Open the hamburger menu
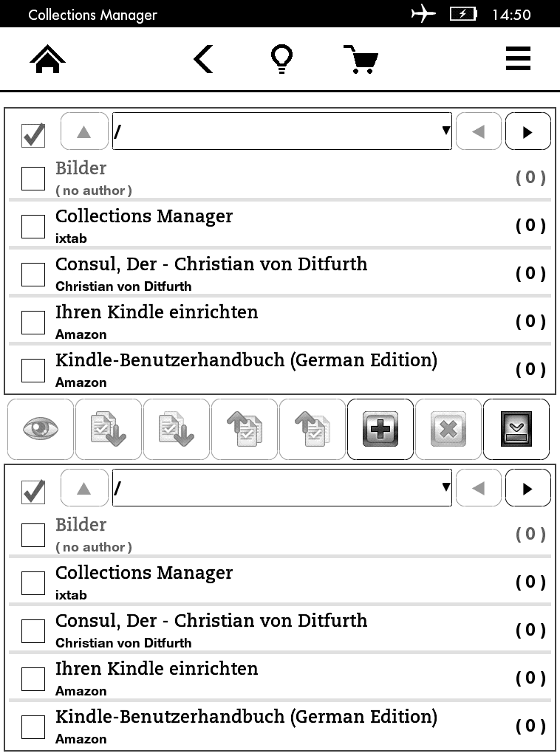This screenshot has height=756, width=560. point(518,59)
